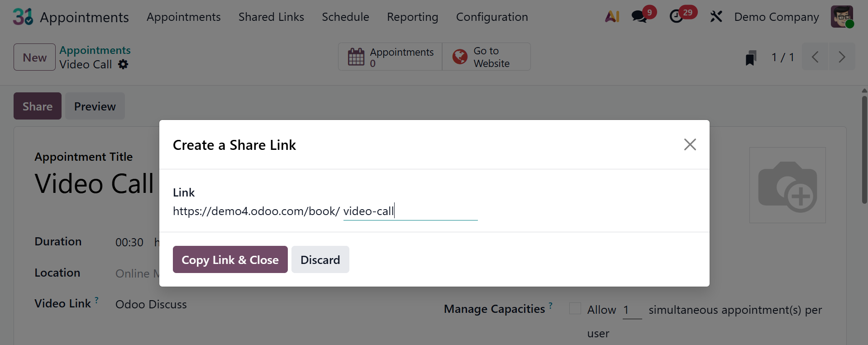The image size is (868, 345).
Task: Toggle the bookmark icon near the pager
Action: pyautogui.click(x=750, y=57)
